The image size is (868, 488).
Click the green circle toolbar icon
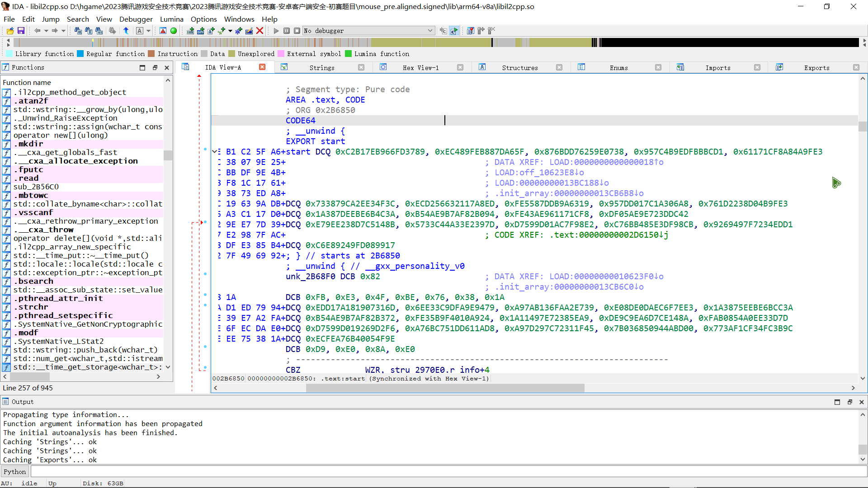174,31
